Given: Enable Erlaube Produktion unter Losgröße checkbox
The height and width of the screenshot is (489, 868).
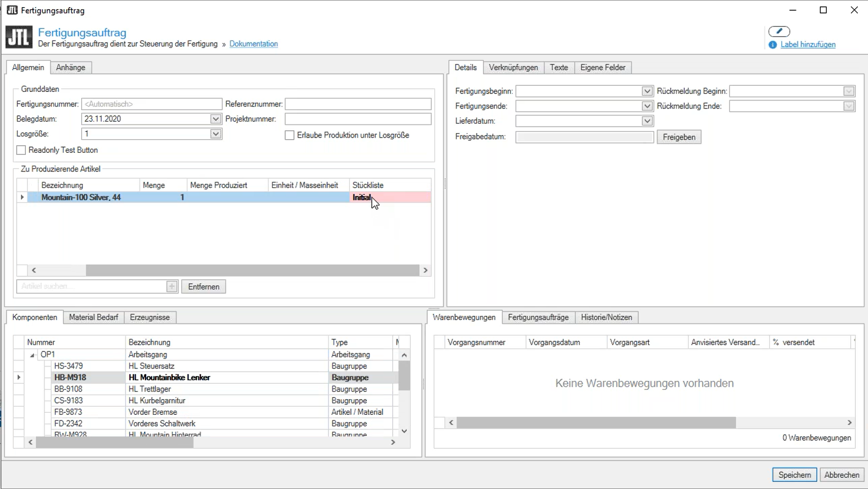Looking at the screenshot, I should [x=290, y=135].
